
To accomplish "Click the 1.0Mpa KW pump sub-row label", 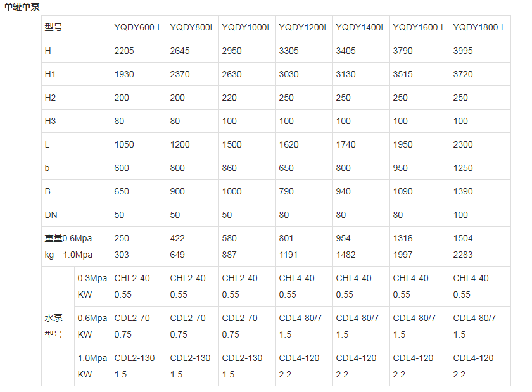I will pyautogui.click(x=92, y=366).
